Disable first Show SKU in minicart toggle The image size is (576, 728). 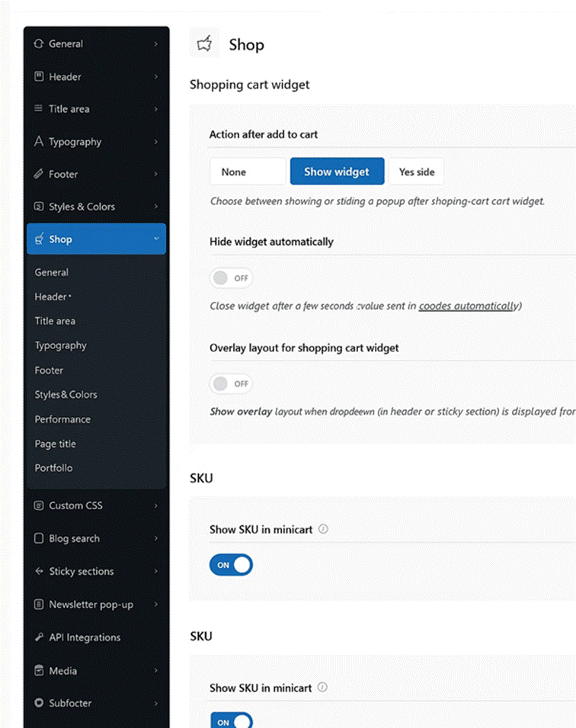[x=231, y=565]
